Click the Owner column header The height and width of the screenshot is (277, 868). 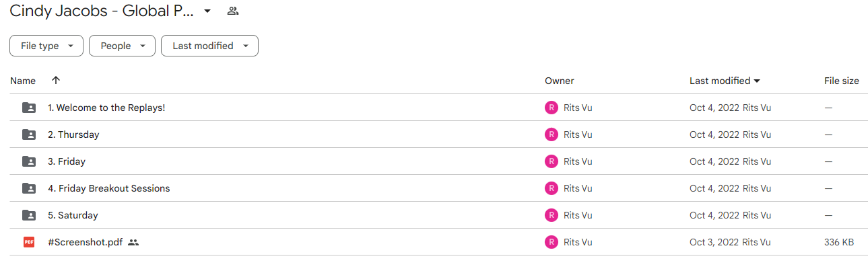click(560, 81)
